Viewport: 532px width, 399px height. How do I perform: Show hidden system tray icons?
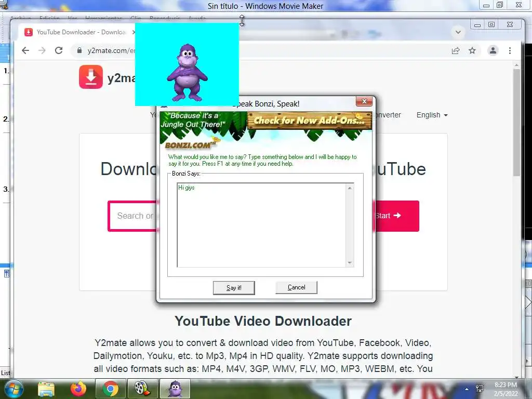467,389
